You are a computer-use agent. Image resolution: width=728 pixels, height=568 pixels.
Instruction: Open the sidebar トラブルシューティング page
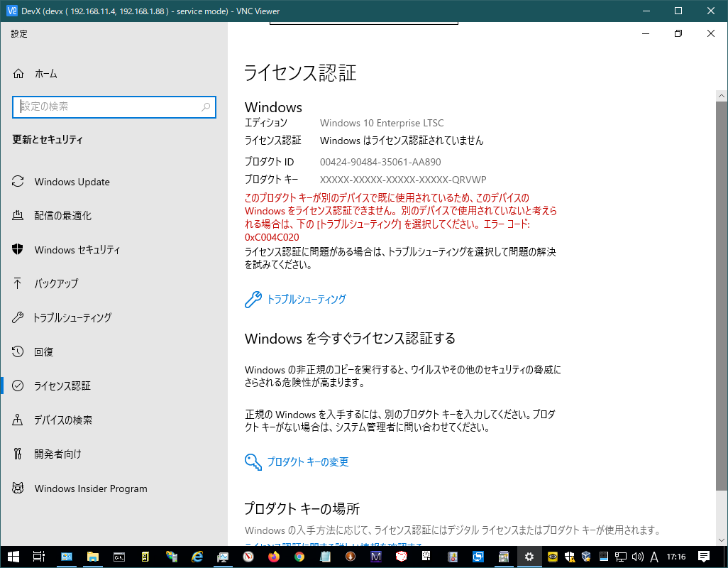[62, 317]
